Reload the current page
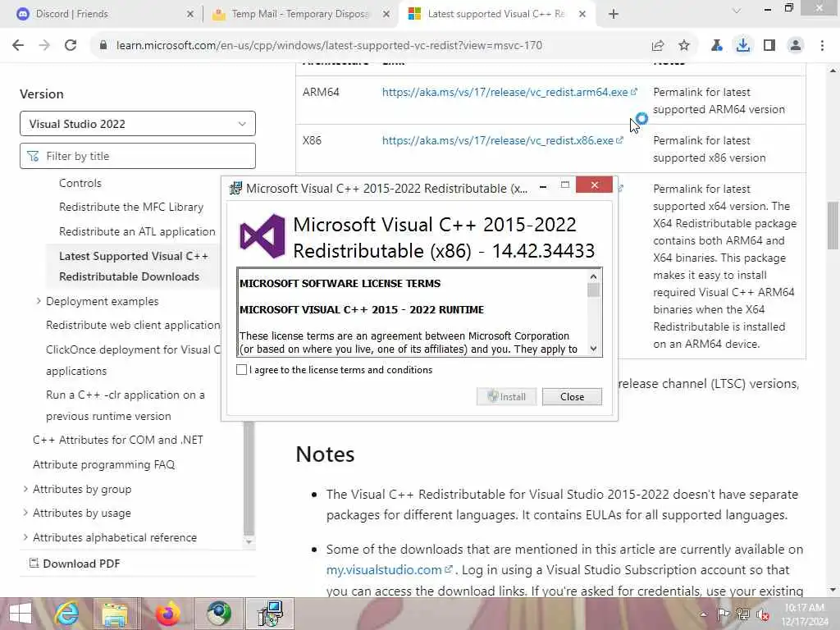840x630 pixels. tap(71, 46)
